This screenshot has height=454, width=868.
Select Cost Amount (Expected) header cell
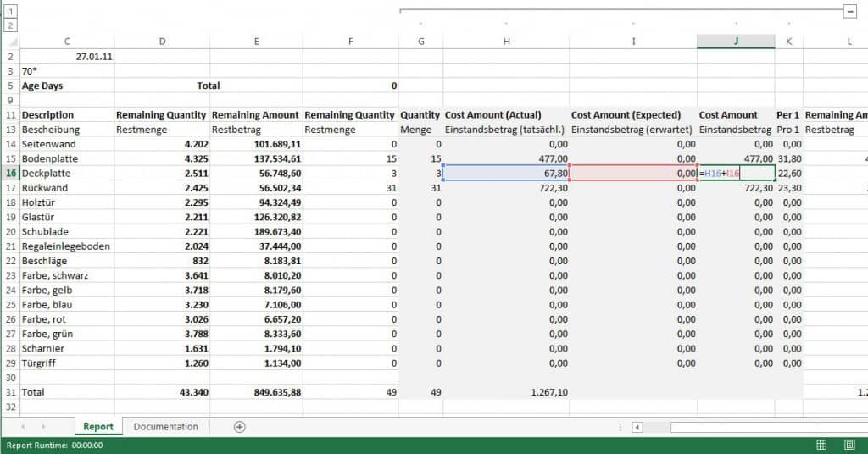coord(632,114)
